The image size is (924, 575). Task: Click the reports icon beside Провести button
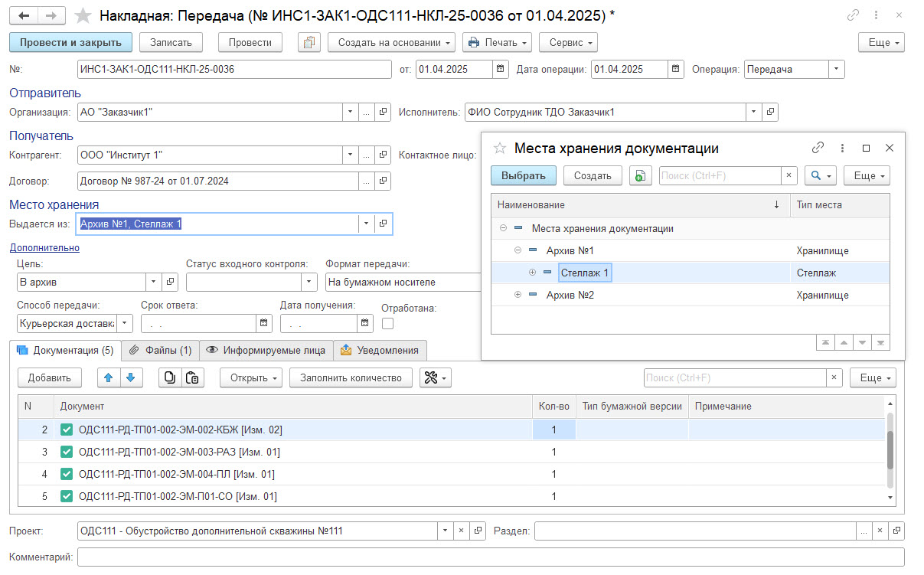pyautogui.click(x=309, y=43)
